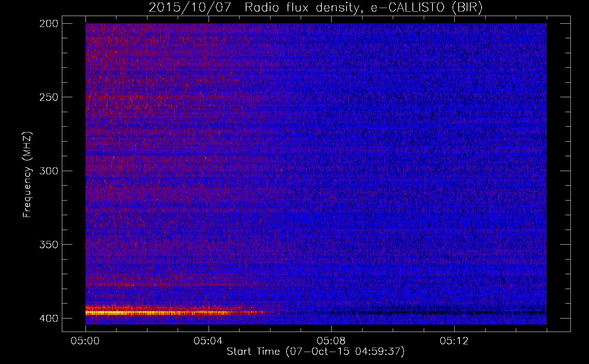Screen dimensions: 589x364
Task: Click the 350 frequency tick label
Action: click(48, 245)
